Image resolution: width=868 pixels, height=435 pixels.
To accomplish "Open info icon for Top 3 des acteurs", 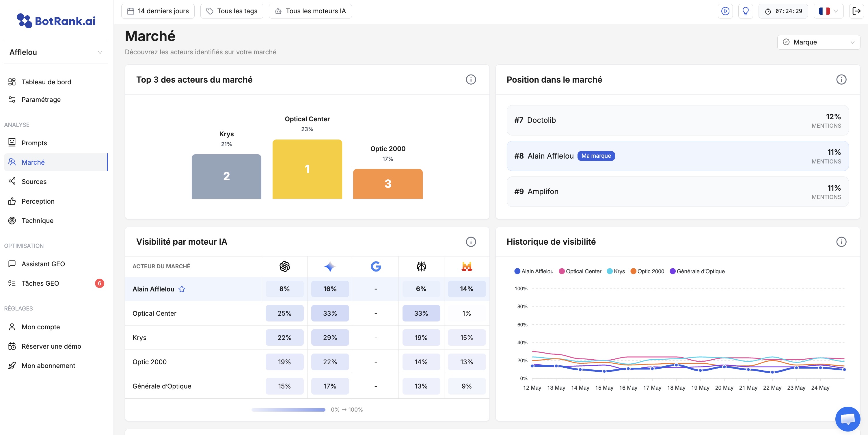I will 471,79.
